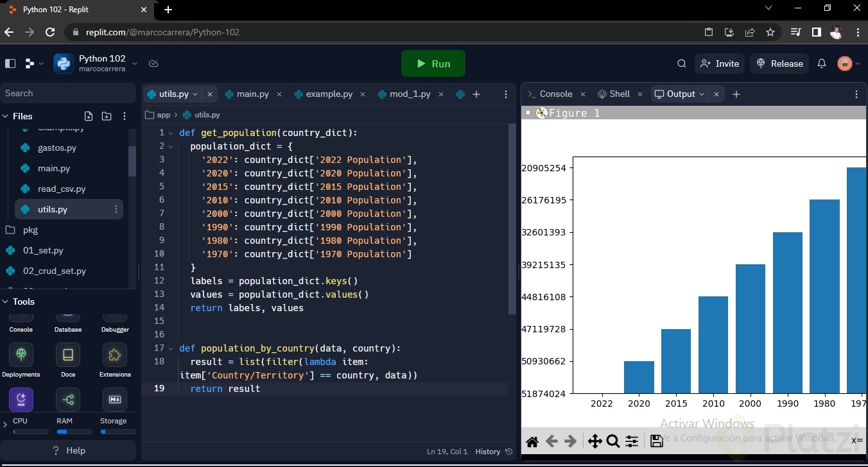This screenshot has height=467, width=868.
Task: Click the Python 102 repl logo
Action: (x=64, y=64)
